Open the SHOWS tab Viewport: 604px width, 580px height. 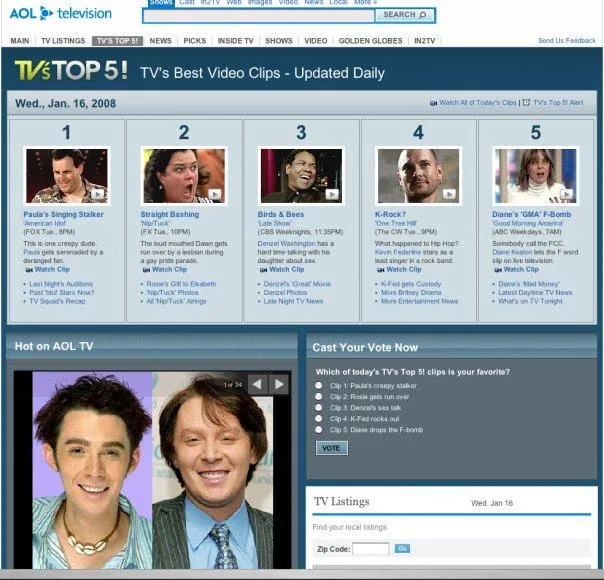coord(279,41)
